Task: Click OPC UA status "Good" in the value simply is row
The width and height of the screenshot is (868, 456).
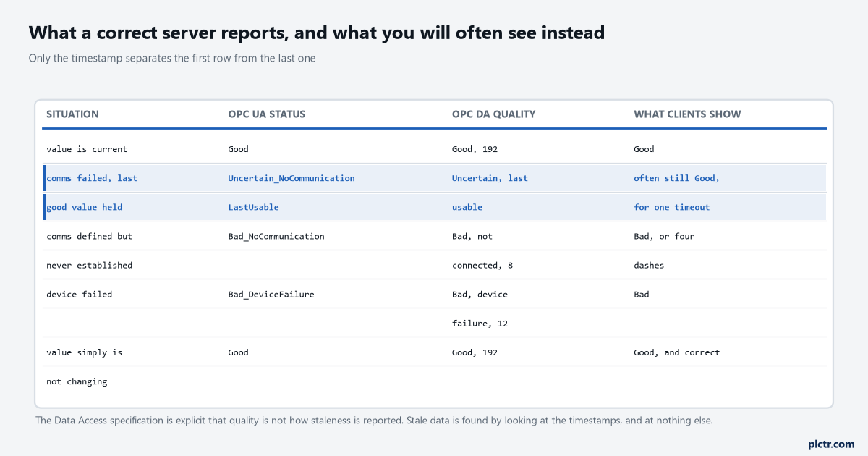Action: (238, 352)
